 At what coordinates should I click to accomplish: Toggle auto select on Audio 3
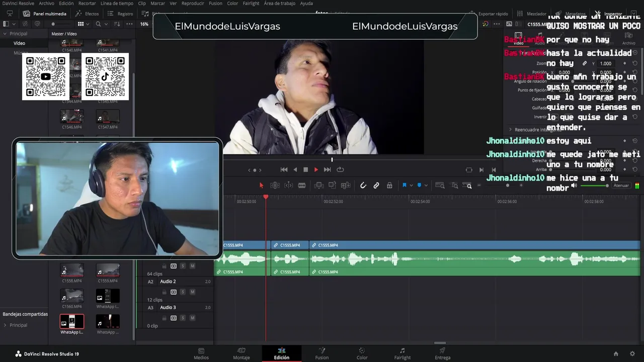pos(174,318)
